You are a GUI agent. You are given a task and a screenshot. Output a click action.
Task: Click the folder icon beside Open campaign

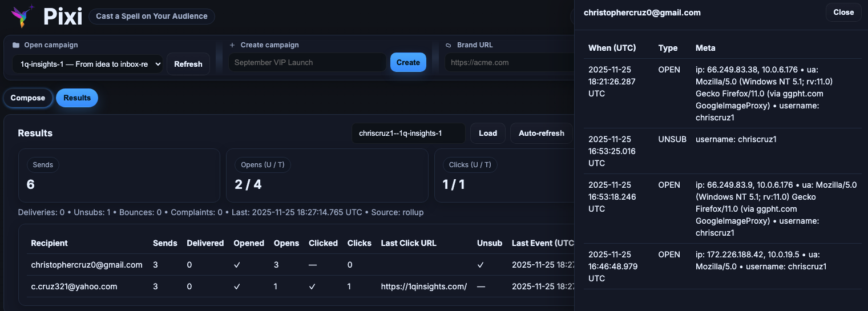(16, 45)
